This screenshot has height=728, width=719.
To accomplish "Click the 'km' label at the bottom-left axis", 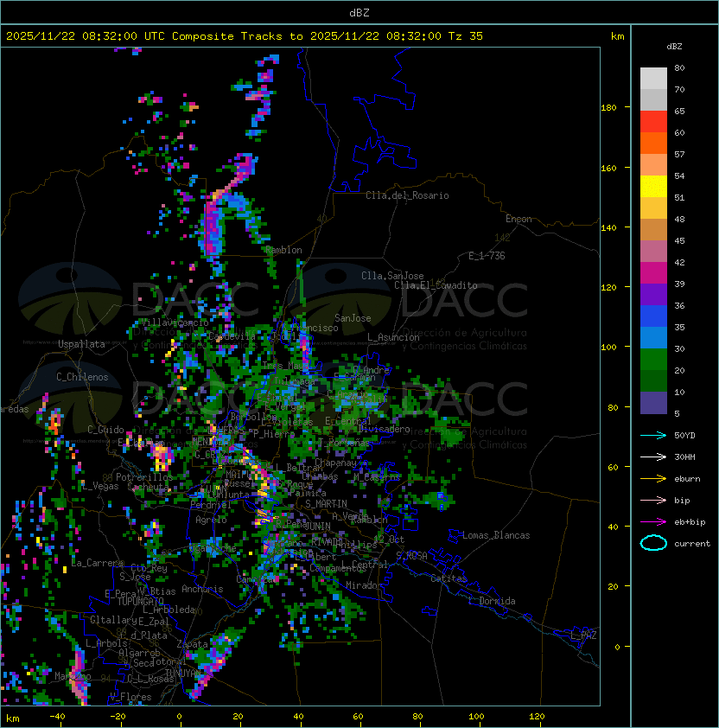I will click(x=13, y=718).
